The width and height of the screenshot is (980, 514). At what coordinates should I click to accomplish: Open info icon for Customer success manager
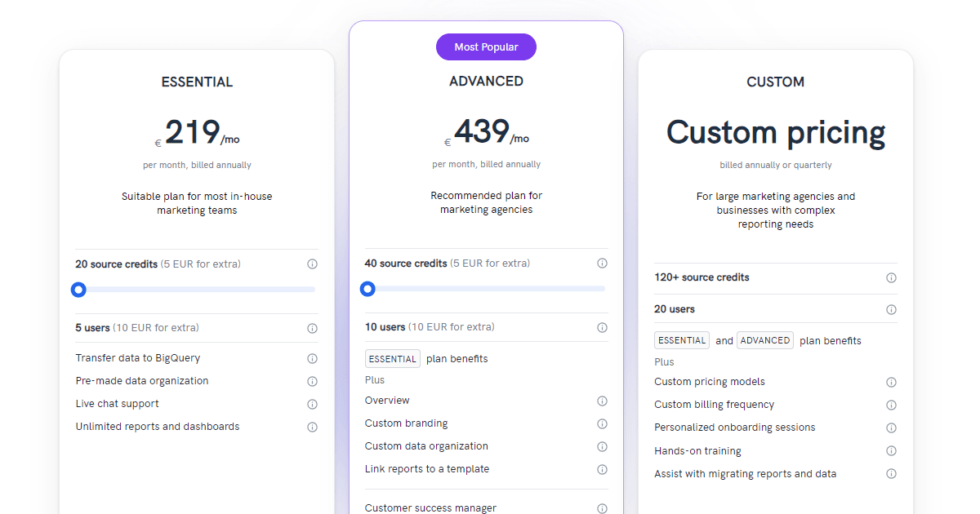(602, 508)
